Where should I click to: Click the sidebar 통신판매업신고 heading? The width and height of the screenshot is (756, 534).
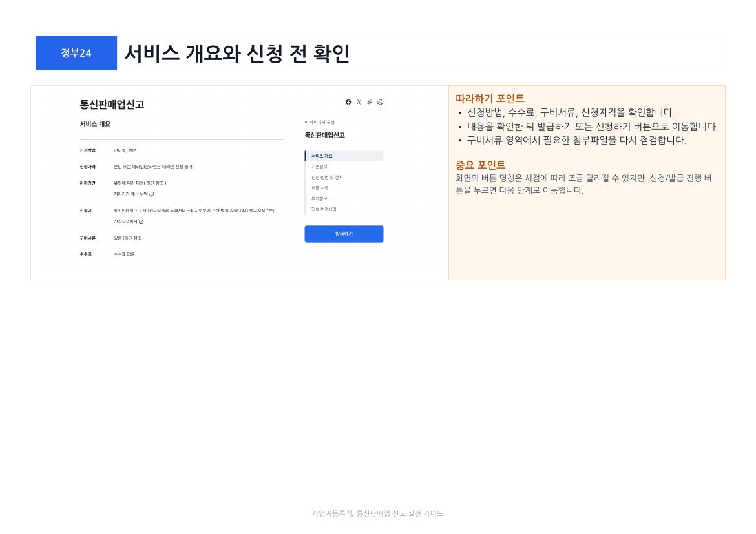(325, 136)
